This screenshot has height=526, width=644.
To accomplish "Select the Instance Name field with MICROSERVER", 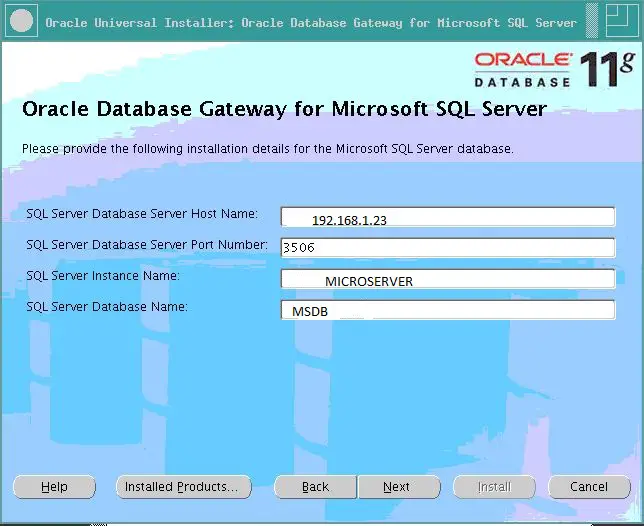I will [448, 279].
